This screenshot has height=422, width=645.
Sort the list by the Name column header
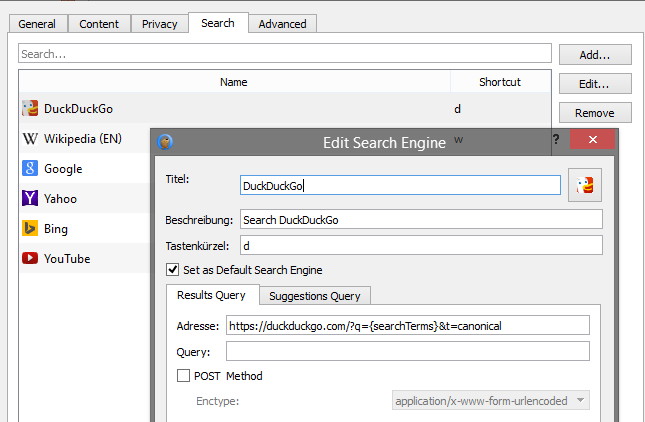pos(234,82)
